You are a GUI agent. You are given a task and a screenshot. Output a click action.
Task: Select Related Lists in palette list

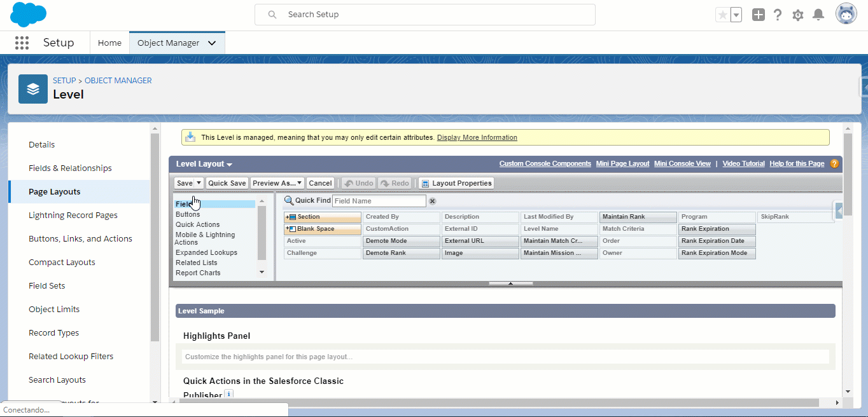197,263
